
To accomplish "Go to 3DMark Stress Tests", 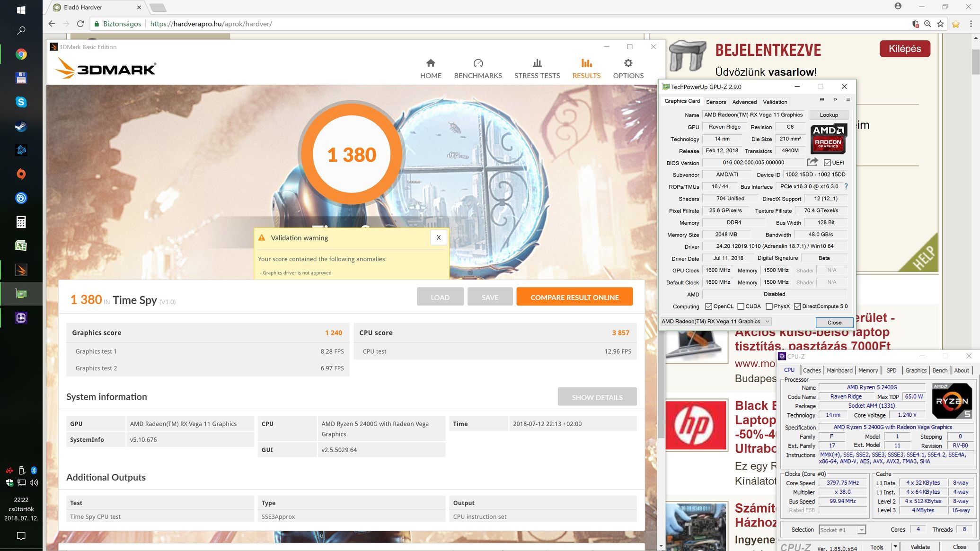I will coord(537,69).
